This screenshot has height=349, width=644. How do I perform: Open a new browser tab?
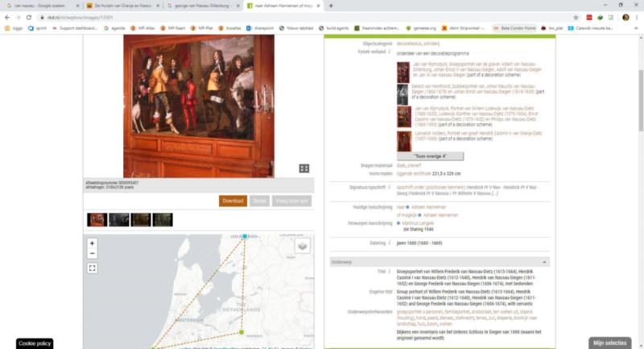(331, 6)
